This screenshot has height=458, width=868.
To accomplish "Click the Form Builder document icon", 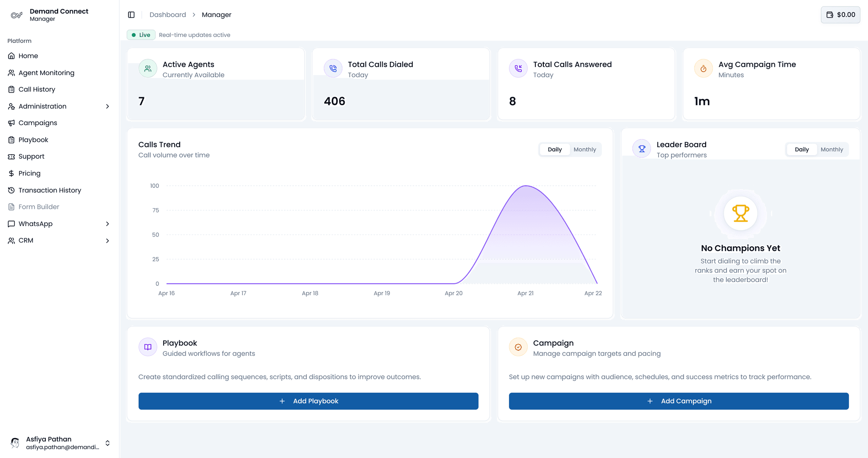I will [x=11, y=207].
